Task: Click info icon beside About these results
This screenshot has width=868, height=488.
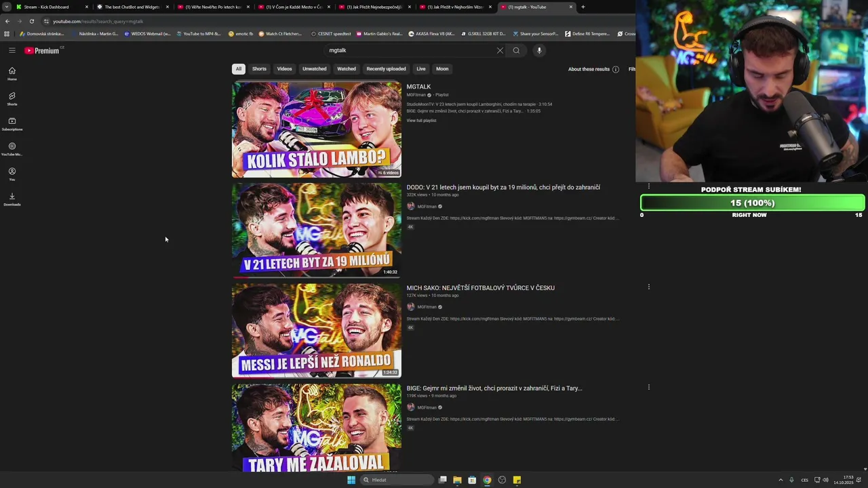Action: (x=616, y=69)
